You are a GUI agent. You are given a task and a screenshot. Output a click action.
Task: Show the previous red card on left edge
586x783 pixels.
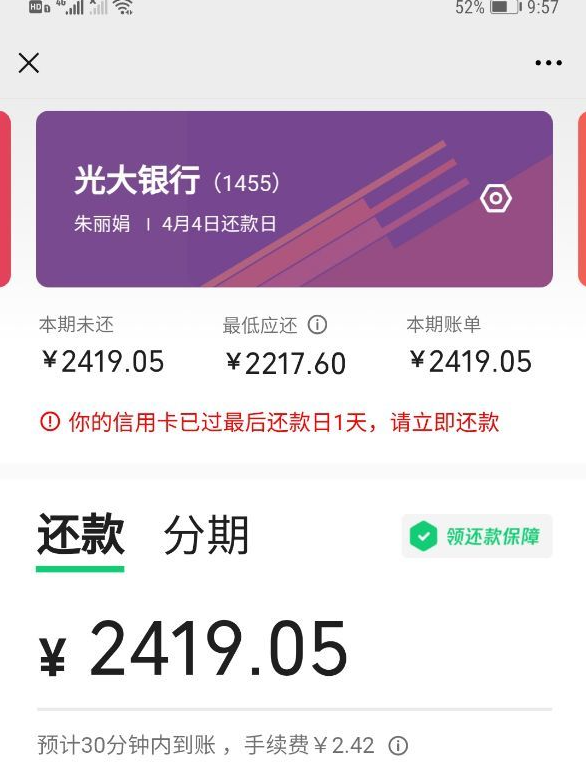coord(4,199)
